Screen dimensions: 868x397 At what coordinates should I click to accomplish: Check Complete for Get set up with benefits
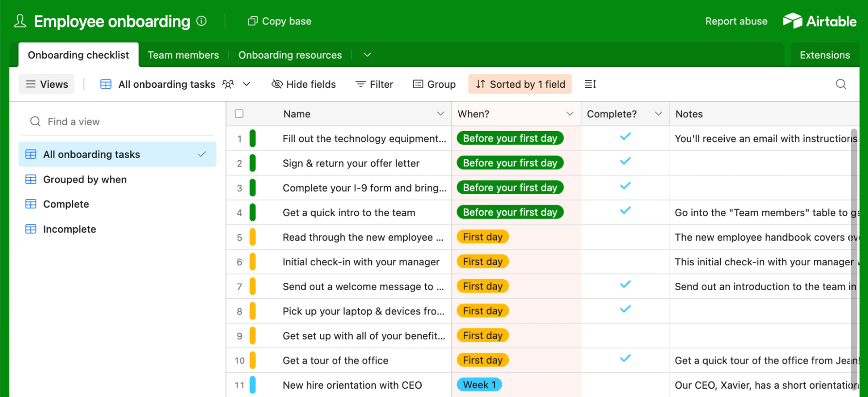click(625, 336)
